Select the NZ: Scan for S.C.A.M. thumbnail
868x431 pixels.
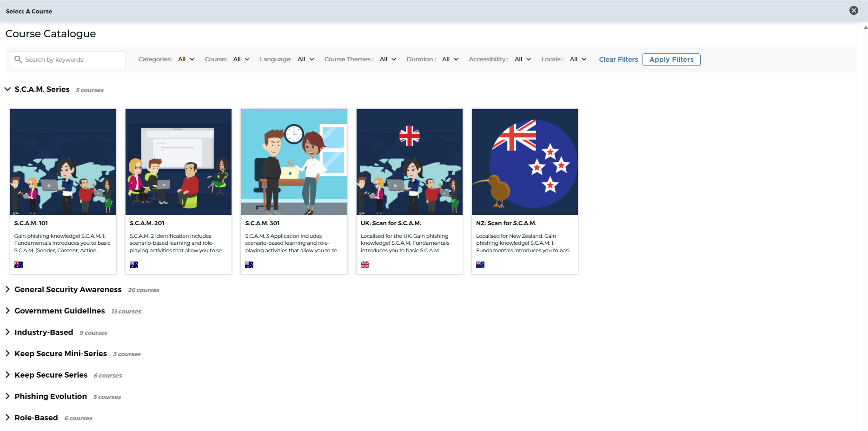[525, 162]
